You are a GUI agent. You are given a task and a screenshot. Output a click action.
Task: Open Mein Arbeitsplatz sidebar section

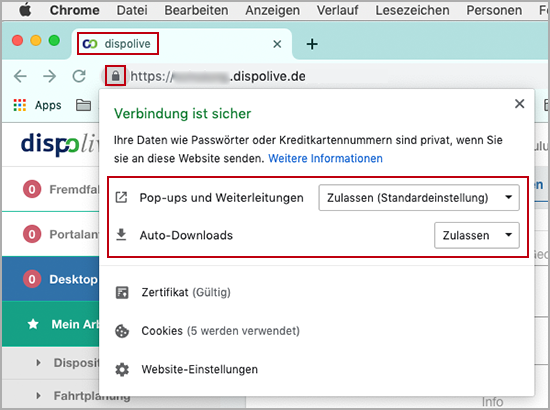[51, 324]
